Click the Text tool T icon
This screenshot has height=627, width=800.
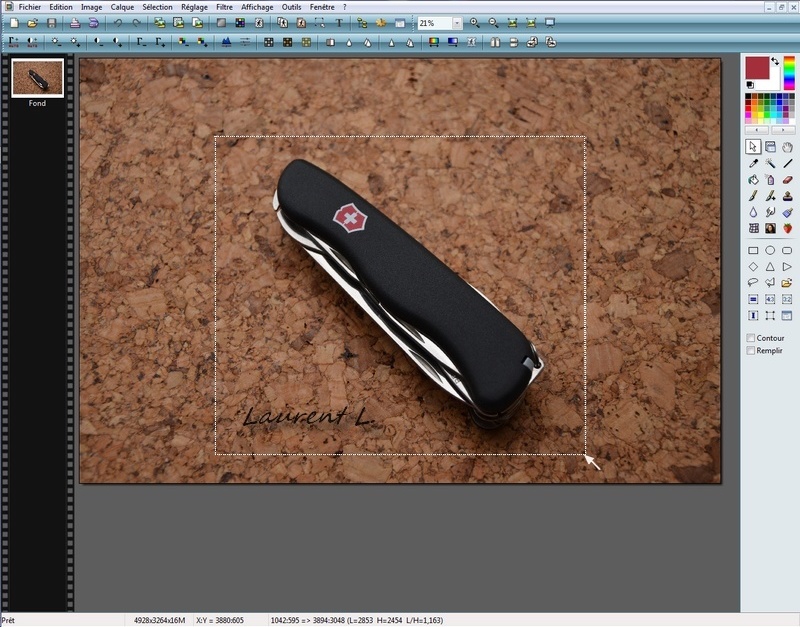tap(339, 23)
